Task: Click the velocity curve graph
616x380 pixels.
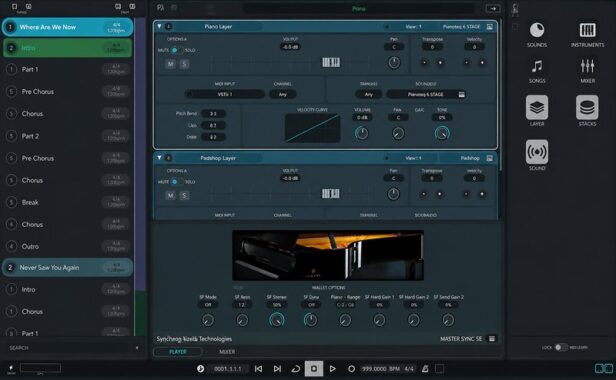Action: (x=312, y=128)
